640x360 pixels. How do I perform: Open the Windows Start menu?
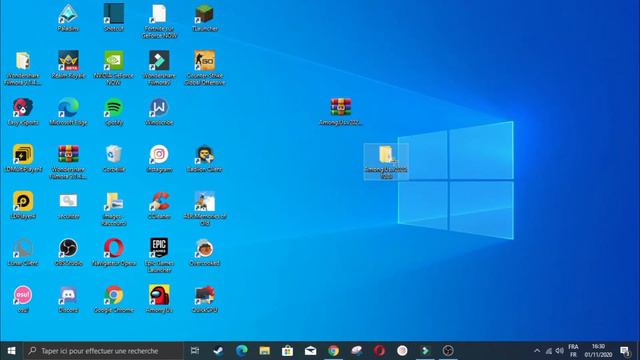(x=11, y=351)
